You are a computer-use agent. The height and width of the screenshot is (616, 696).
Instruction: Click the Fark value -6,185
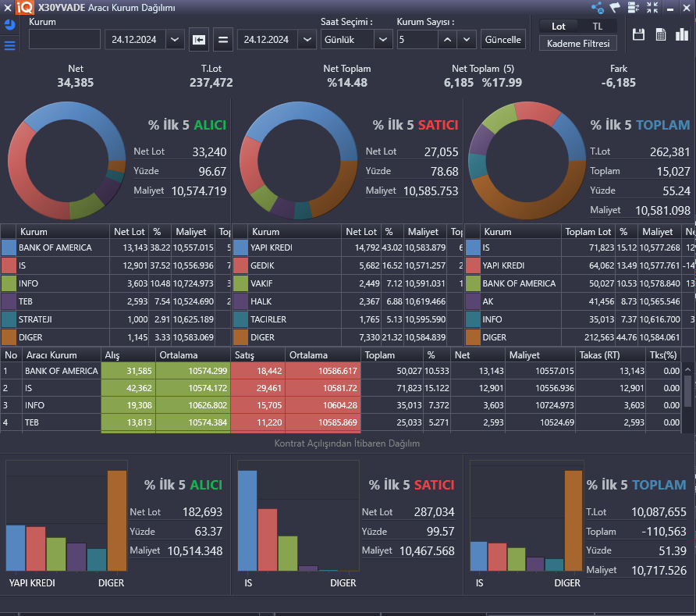tap(618, 83)
